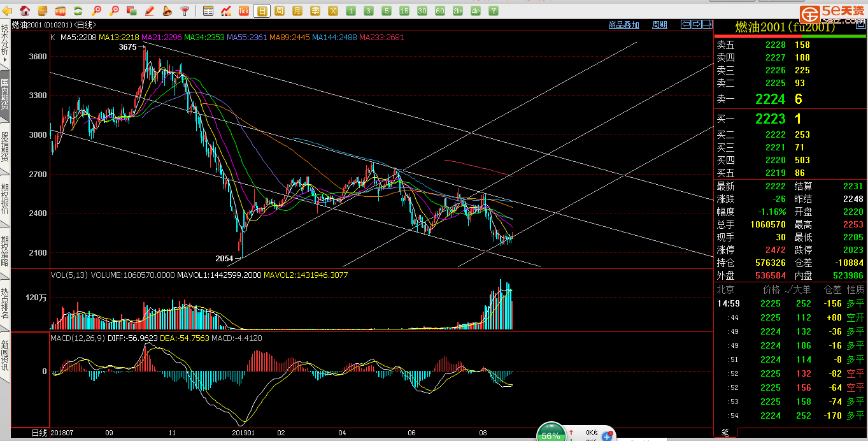Viewport: 868px width, 441px height.
Task: Select the weekly (周) period button
Action: [x=280, y=11]
